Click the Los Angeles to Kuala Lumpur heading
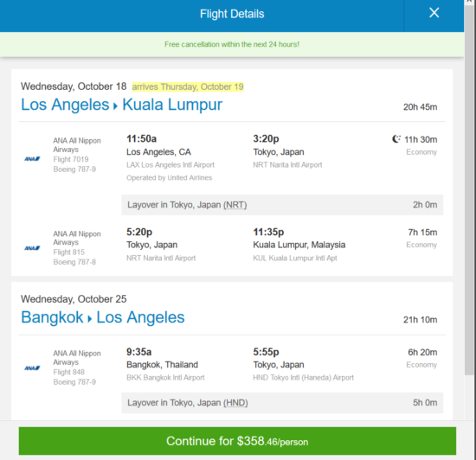The image size is (476, 460). click(121, 105)
